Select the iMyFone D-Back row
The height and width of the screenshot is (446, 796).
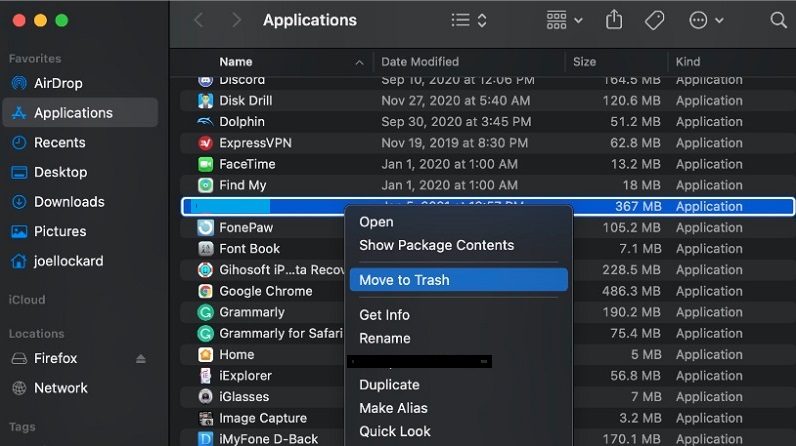click(487, 438)
